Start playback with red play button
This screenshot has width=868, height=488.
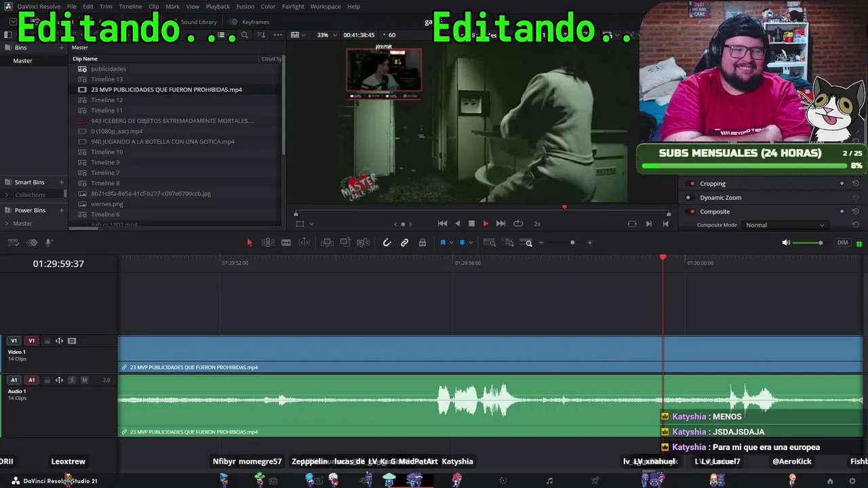pos(486,224)
